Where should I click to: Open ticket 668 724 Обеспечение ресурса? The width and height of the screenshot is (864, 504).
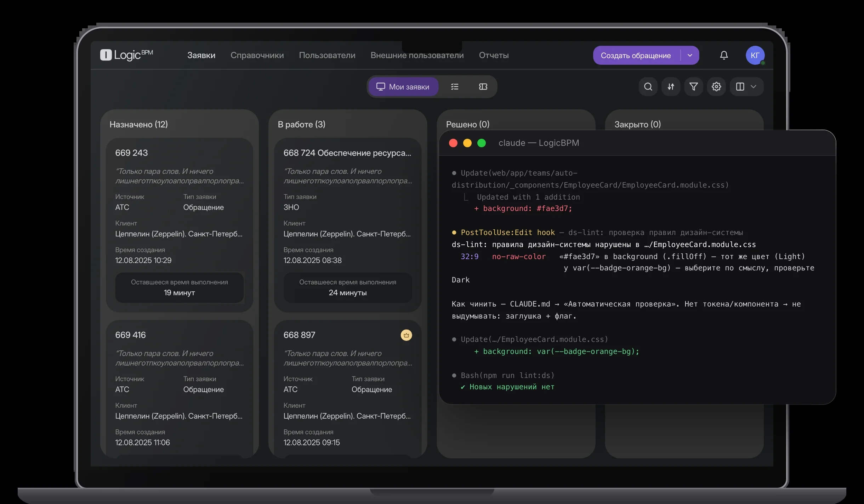click(x=348, y=225)
